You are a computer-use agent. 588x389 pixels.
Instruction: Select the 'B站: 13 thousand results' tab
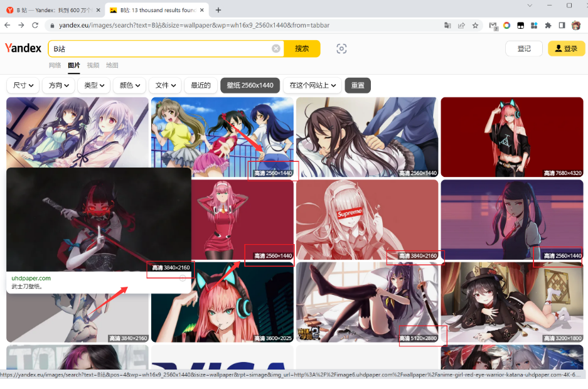(x=158, y=10)
